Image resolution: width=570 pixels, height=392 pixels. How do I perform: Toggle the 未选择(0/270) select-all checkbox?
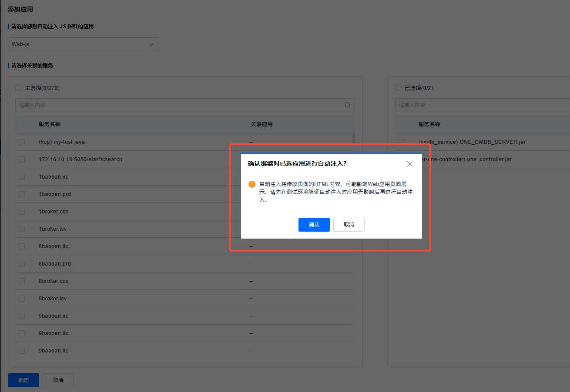click(x=18, y=88)
